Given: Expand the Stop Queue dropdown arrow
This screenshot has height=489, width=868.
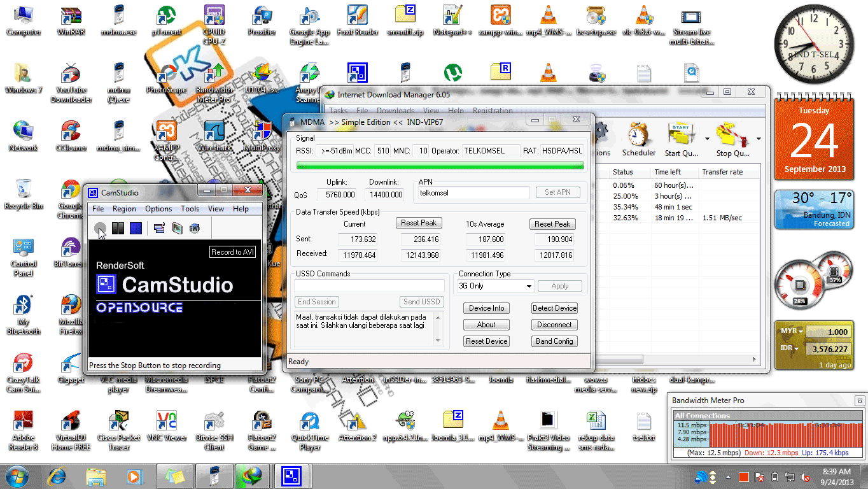Looking at the screenshot, I should (759, 139).
